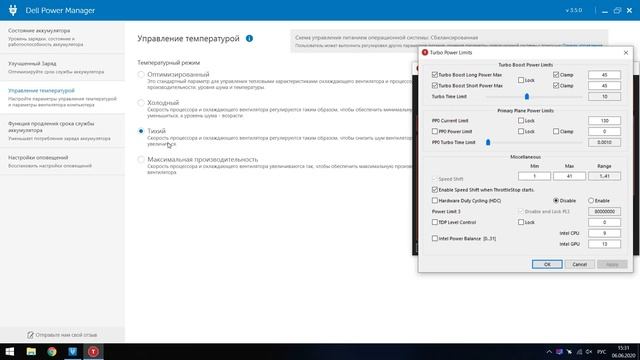Image resolution: width=640 pixels, height=360 pixels.
Task: Enable Hardware Duty Cycling (HDC) checkbox
Action: click(x=435, y=200)
